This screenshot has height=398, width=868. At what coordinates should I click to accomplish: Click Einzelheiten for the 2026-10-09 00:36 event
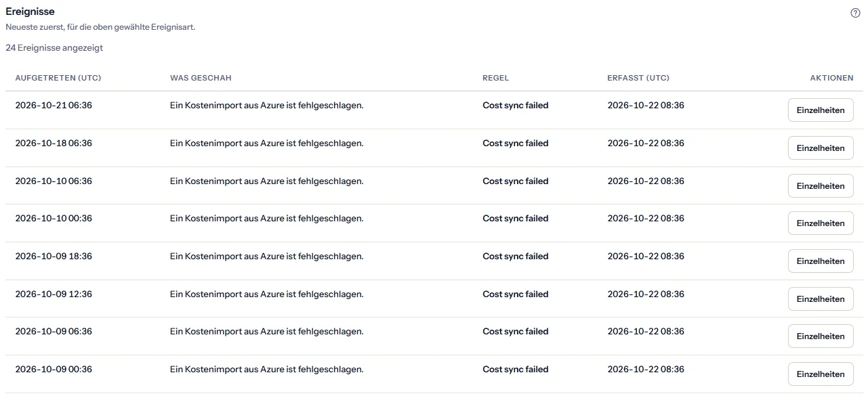(x=821, y=374)
